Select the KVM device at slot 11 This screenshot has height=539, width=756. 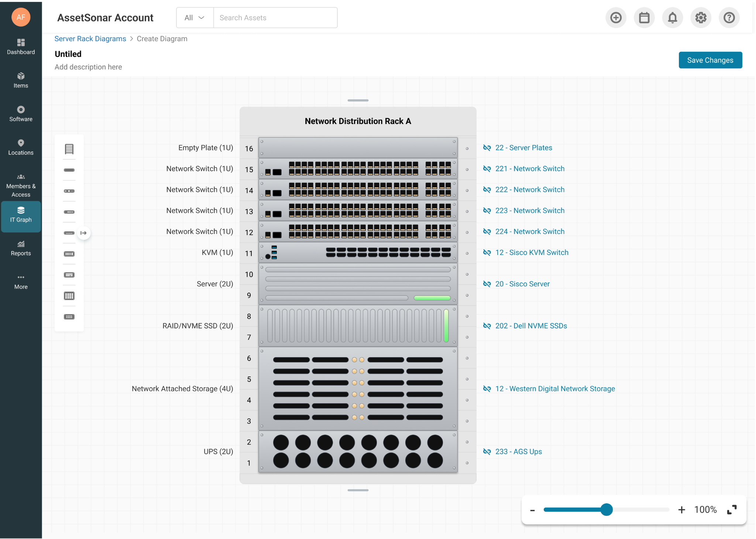tap(358, 253)
